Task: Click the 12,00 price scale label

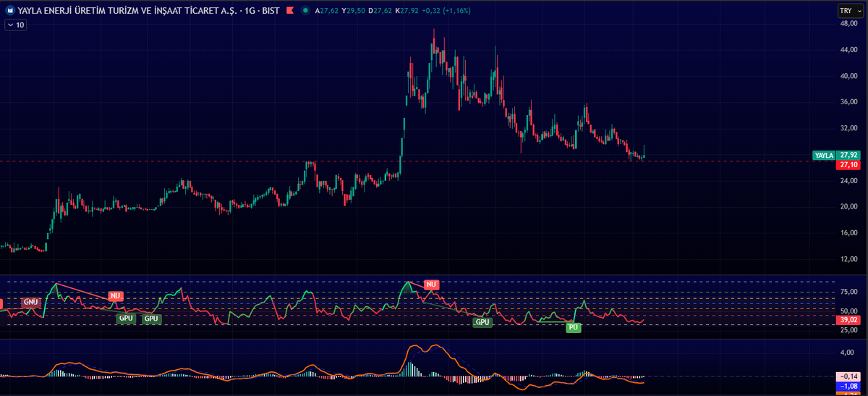Action: tap(848, 259)
